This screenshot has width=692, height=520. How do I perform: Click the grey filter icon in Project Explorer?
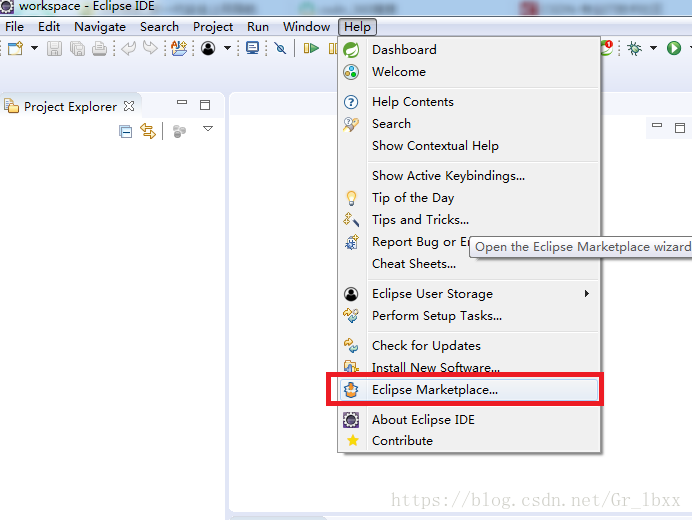click(179, 132)
